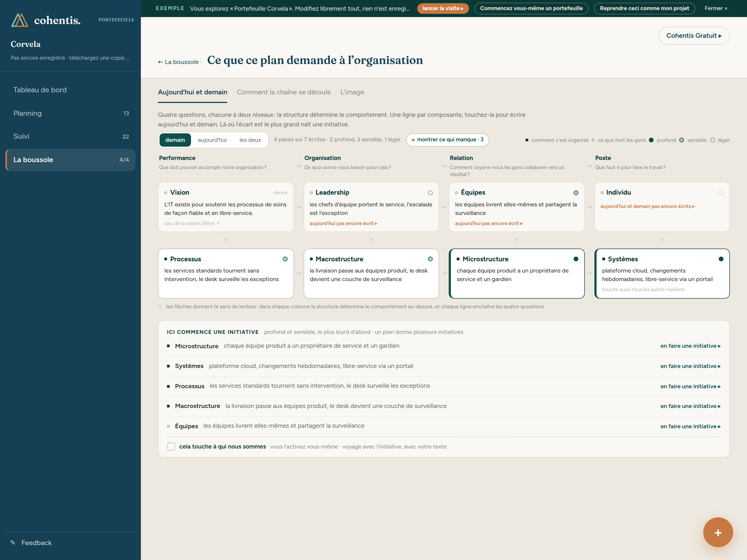Viewport: 747px width, 560px height.
Task: Make Systèmes an initiative
Action: pos(690,366)
